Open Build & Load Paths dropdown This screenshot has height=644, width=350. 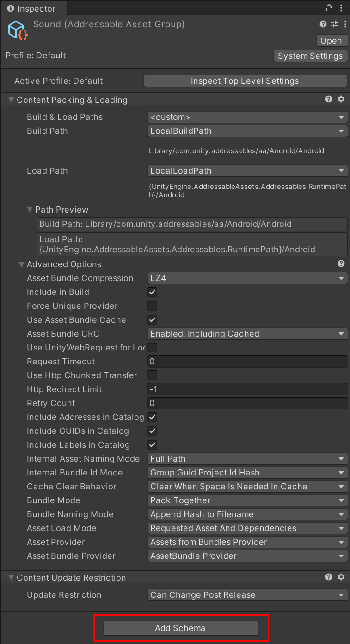coord(247,117)
